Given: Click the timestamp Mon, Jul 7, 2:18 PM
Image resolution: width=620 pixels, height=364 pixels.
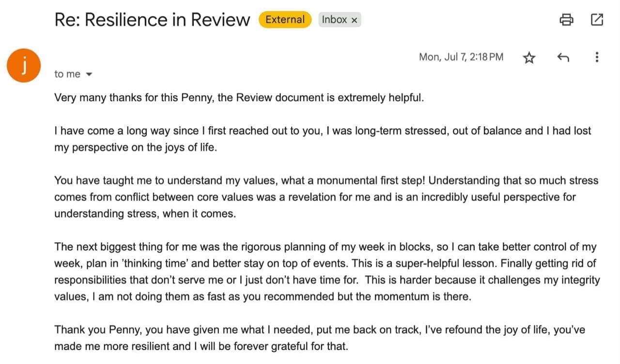Looking at the screenshot, I should (x=461, y=57).
